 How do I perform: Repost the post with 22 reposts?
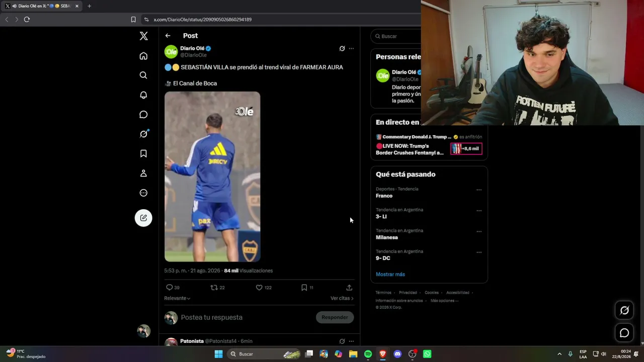click(217, 288)
